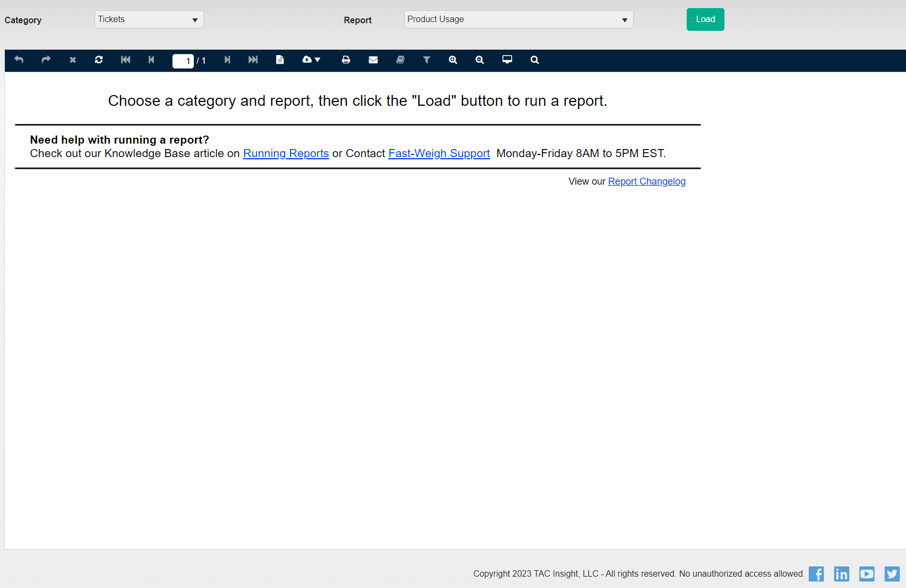The height and width of the screenshot is (588, 906).
Task: Expand the Report dropdown showing Product Usage
Action: [518, 20]
